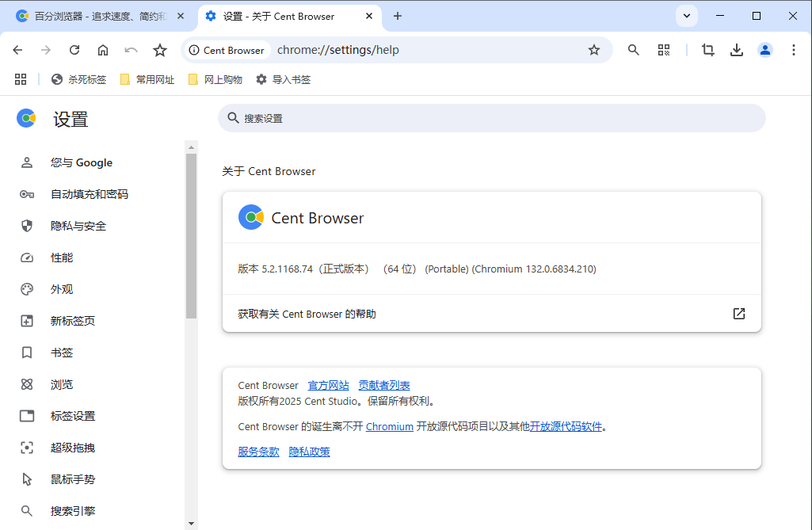Viewport: 812px width, 530px height.
Task: Open the three-dot browser menu
Action: (x=793, y=50)
